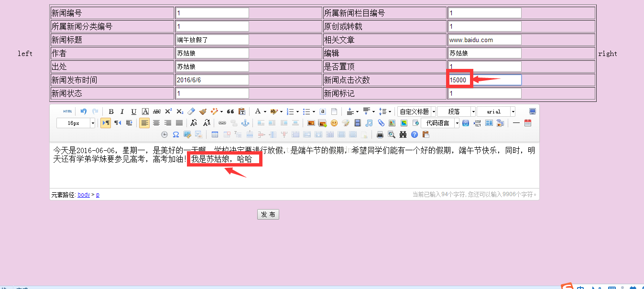Open the 代码语言 code language dropdown
Image resolution: width=644 pixels, height=289 pixels.
click(457, 123)
